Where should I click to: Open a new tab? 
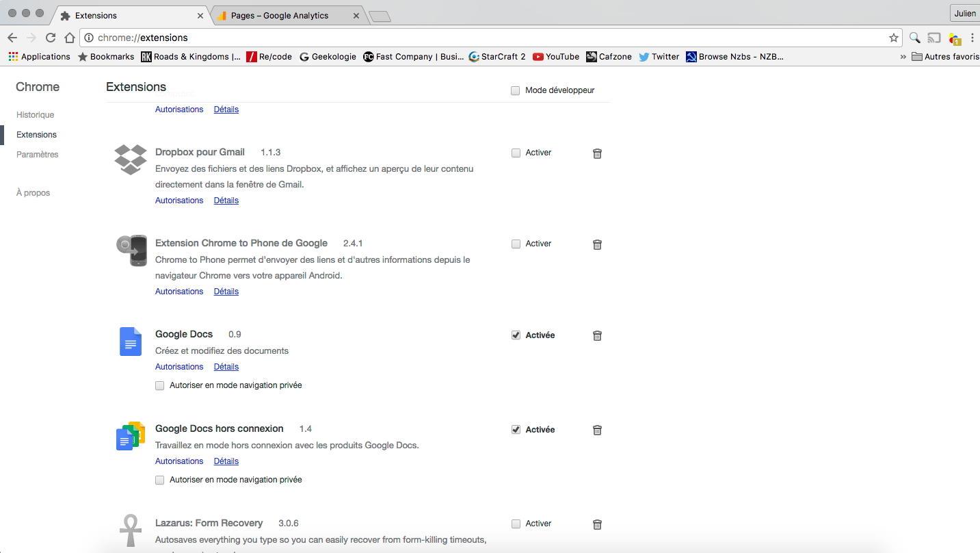[380, 16]
